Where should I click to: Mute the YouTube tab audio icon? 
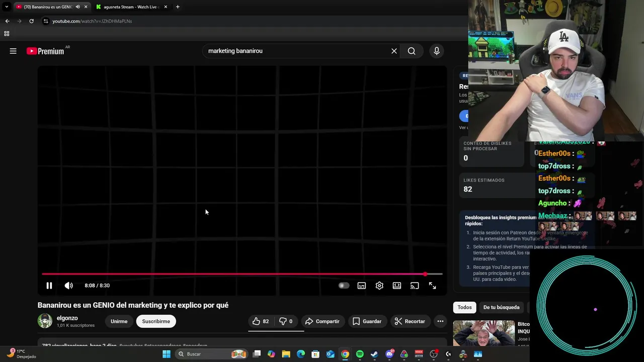pyautogui.click(x=77, y=7)
